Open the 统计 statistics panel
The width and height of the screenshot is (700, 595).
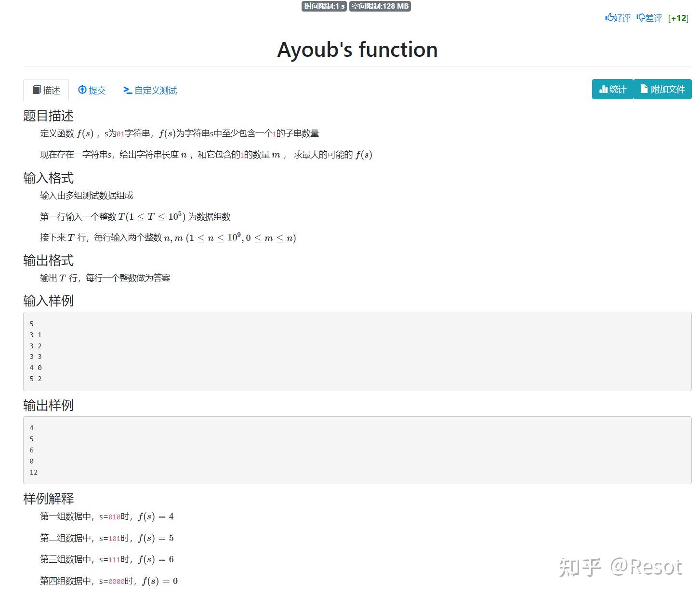coord(612,89)
